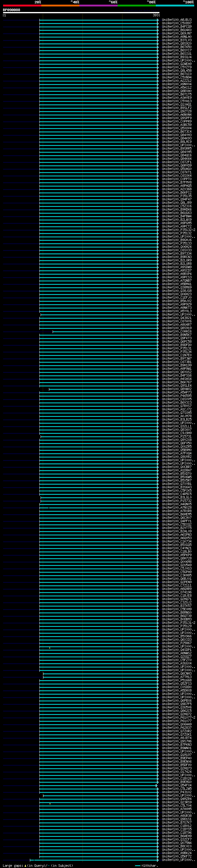This screenshot has width=197, height=868.
Task: Select hit UniRef100_P51668
Action: (177, 681)
